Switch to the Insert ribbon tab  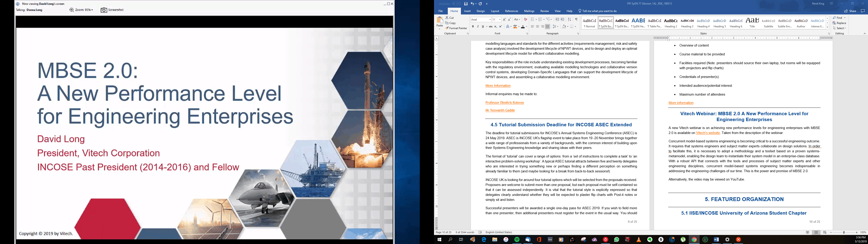point(467,11)
